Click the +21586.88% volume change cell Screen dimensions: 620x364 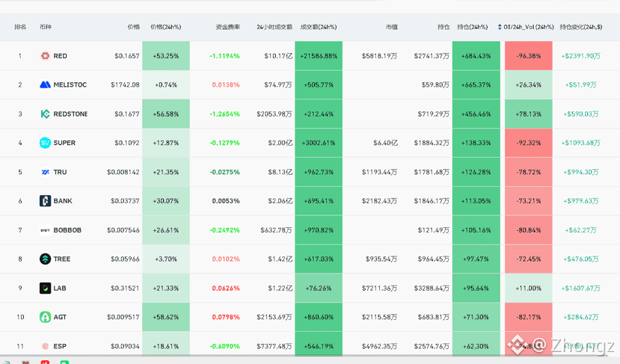tap(319, 56)
